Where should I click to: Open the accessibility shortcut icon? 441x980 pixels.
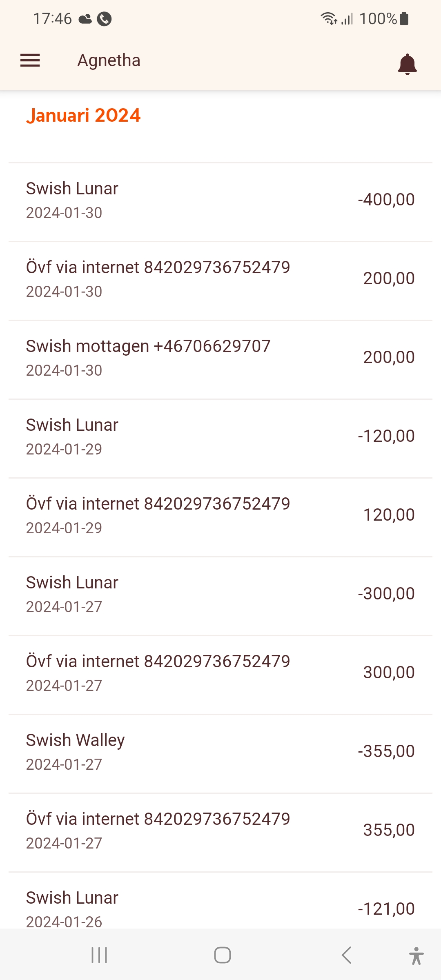point(416,955)
